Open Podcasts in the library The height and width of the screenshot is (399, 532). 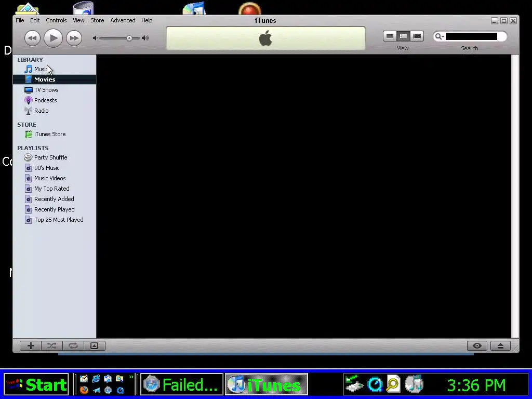pos(54,100)
